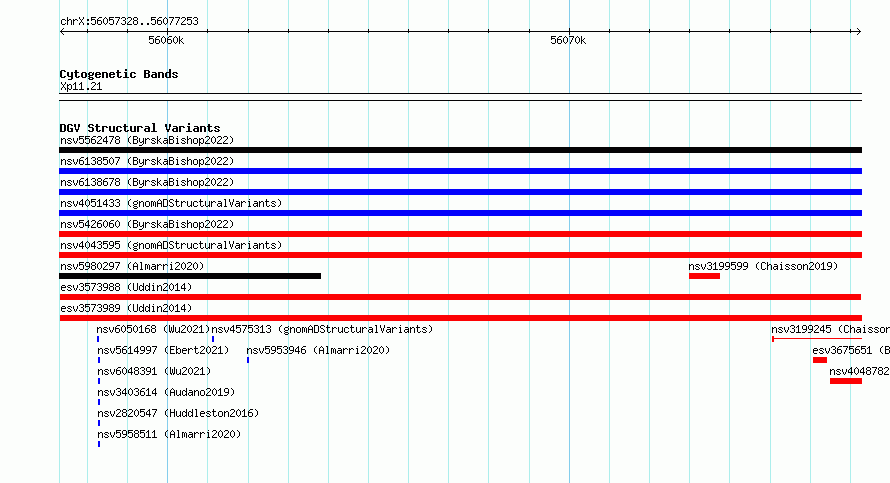This screenshot has width=890, height=483.
Task: Click the nsv6138678 (ByrskaBishop2022) blue bar
Action: [x=460, y=192]
